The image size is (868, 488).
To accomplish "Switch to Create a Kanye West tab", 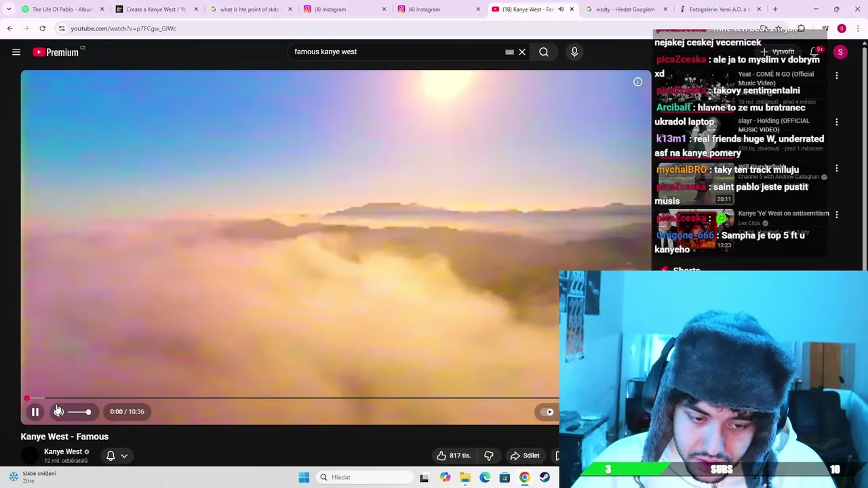I will click(x=155, y=9).
